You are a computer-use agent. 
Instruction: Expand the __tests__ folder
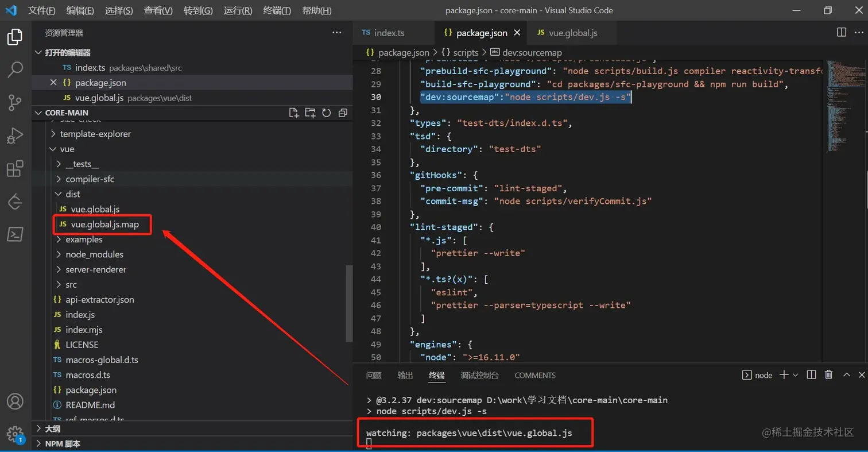pyautogui.click(x=192, y=164)
